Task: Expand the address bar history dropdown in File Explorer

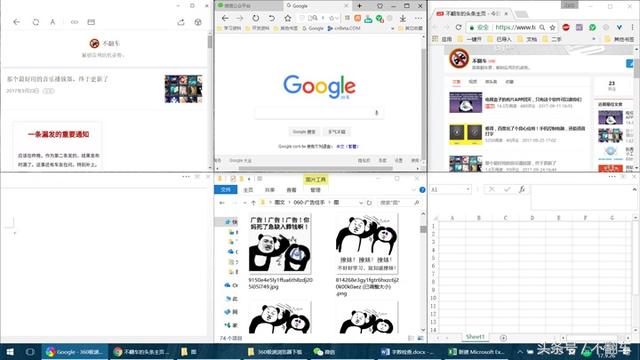Action: [x=361, y=202]
